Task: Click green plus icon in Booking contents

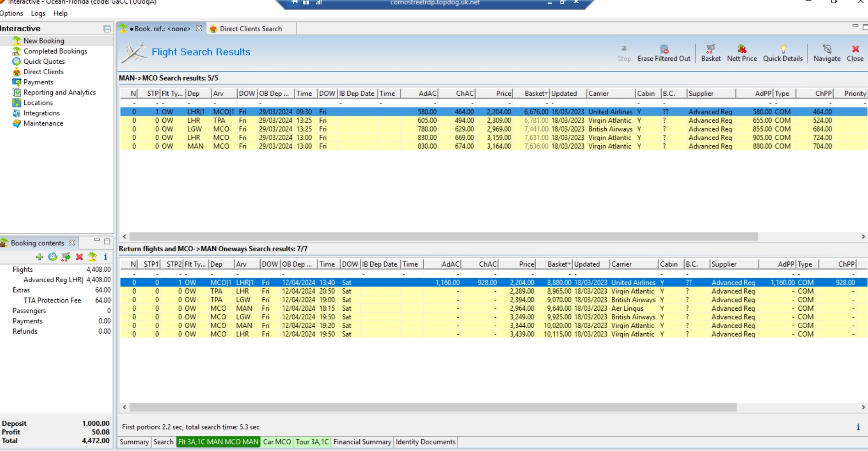Action: point(39,257)
